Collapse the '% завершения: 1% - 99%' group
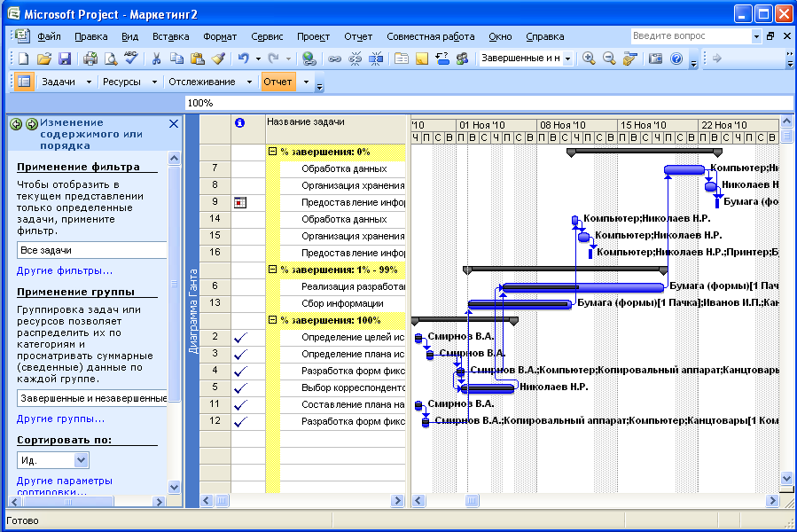Image resolution: width=797 pixels, height=532 pixels. [x=272, y=270]
